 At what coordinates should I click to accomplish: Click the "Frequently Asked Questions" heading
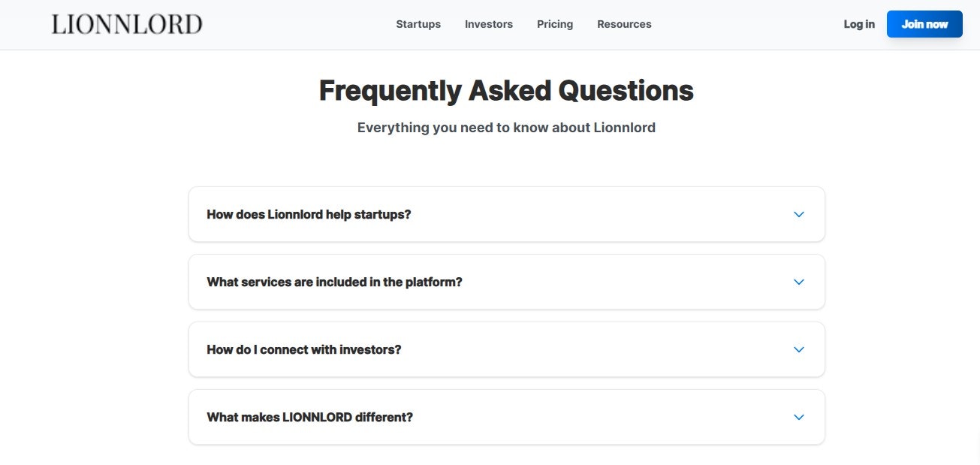point(506,91)
